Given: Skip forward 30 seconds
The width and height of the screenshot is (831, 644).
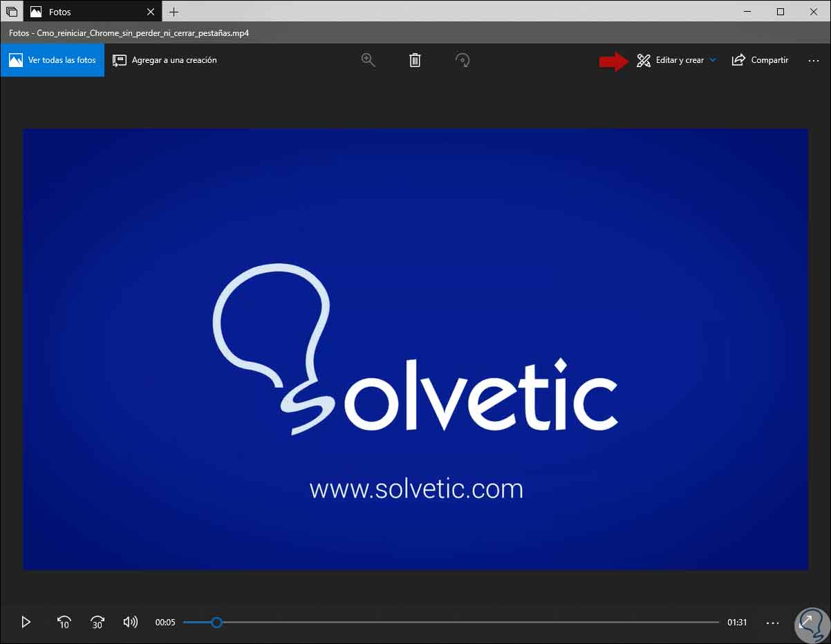Looking at the screenshot, I should pyautogui.click(x=97, y=622).
